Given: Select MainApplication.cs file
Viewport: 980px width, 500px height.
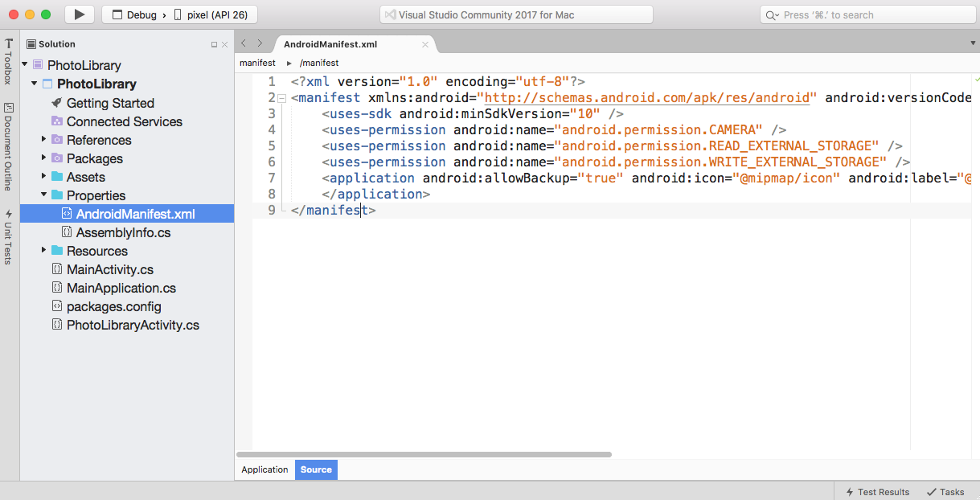Looking at the screenshot, I should [121, 288].
